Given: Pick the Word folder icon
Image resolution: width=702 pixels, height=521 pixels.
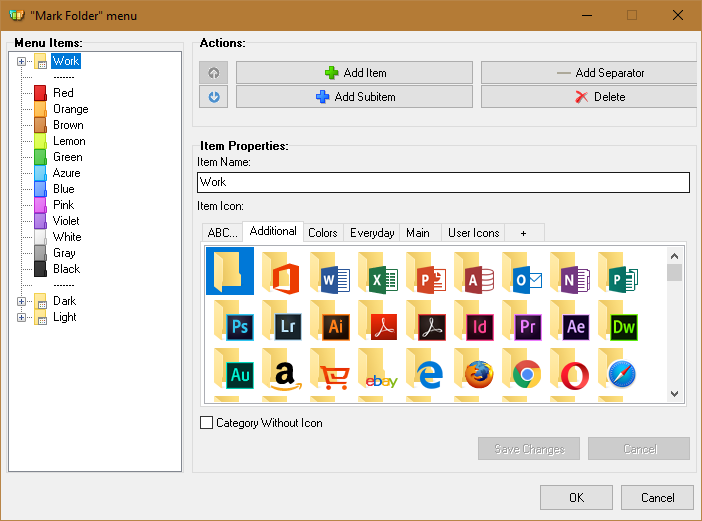Looking at the screenshot, I should pyautogui.click(x=330, y=272).
